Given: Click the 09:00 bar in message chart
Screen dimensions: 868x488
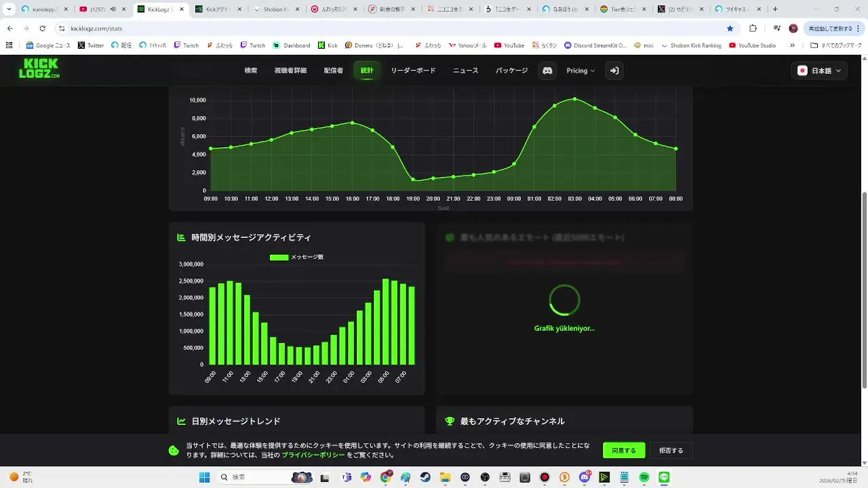Looking at the screenshot, I should click(212, 326).
